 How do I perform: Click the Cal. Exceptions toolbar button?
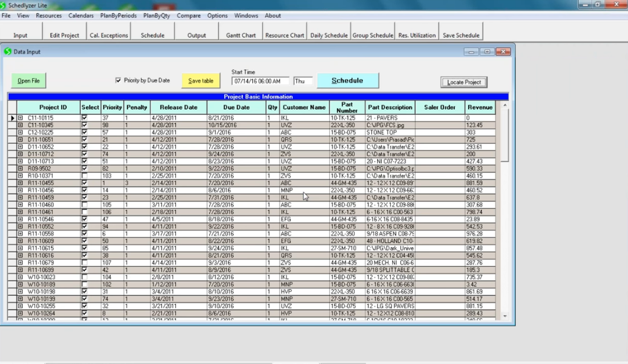click(109, 35)
